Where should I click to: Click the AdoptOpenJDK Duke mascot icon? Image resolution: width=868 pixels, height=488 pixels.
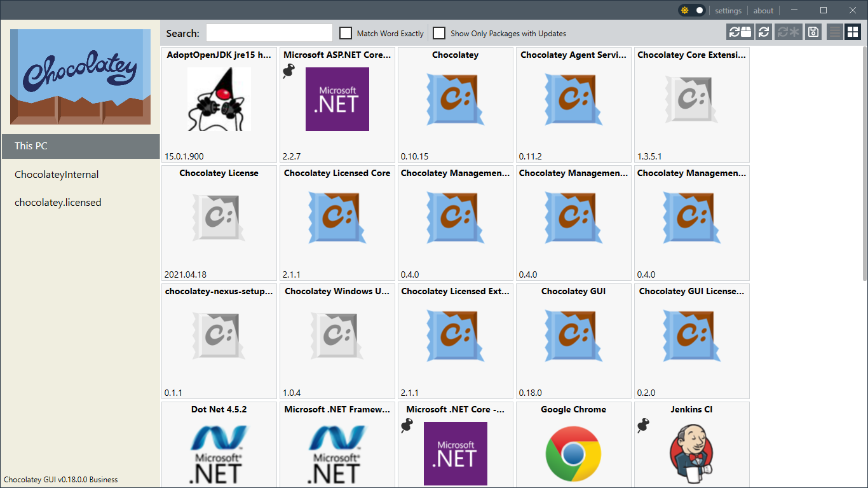[x=219, y=99]
